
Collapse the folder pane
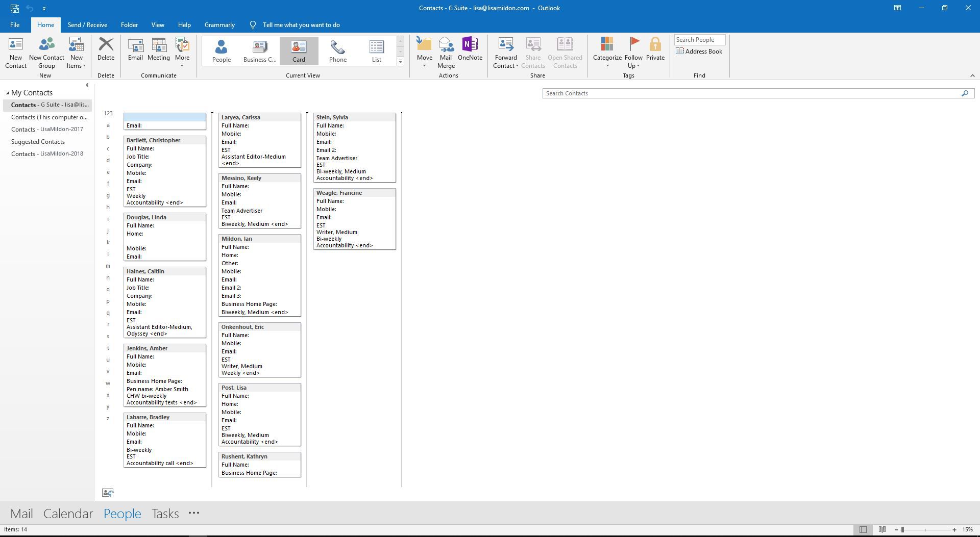tap(87, 85)
